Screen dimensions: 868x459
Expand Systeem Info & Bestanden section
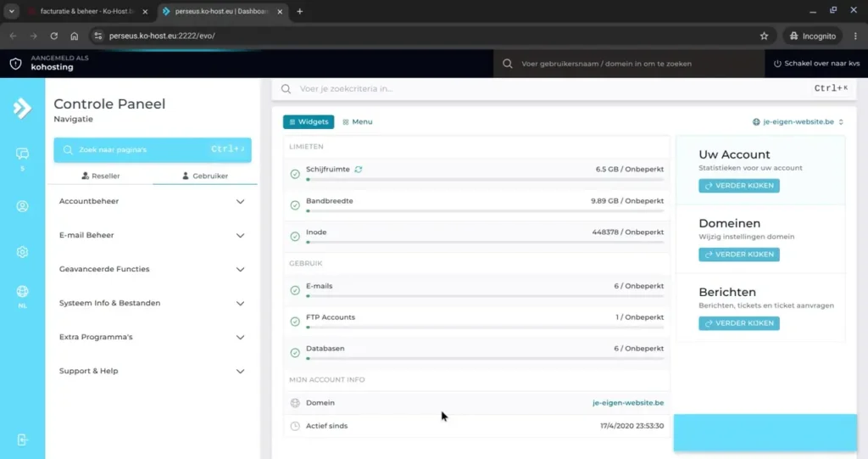(x=152, y=303)
